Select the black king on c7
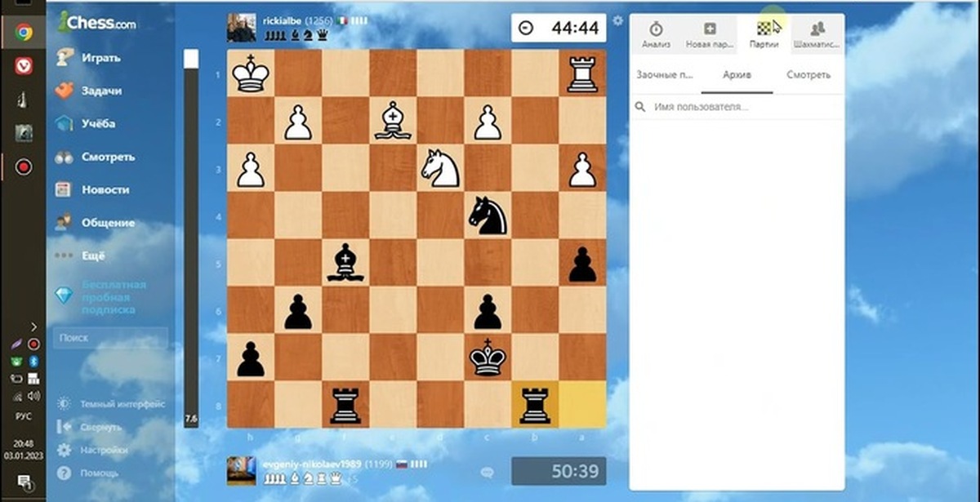The image size is (980, 502). click(x=488, y=358)
